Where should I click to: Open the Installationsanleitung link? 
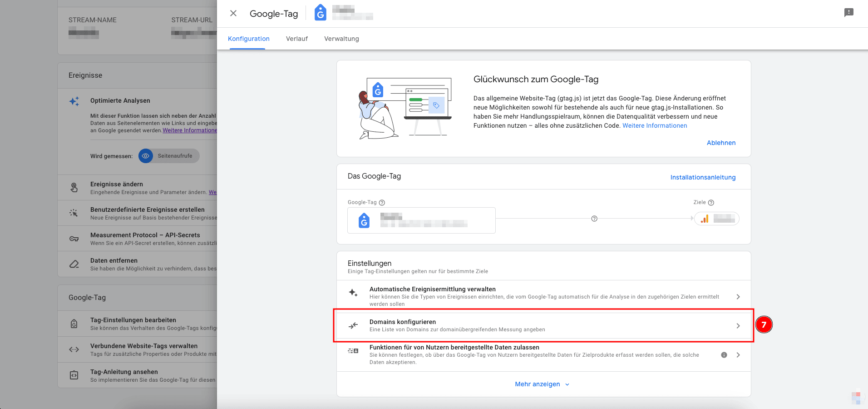click(x=703, y=177)
